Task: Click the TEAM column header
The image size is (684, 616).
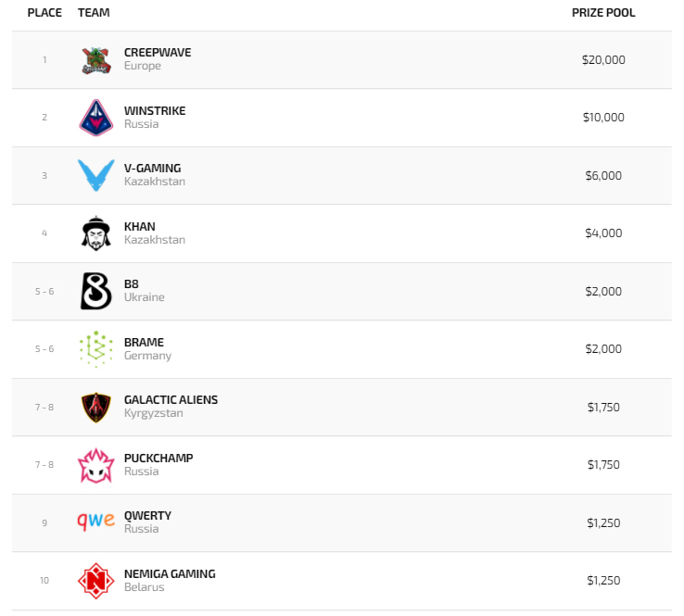Action: 94,13
